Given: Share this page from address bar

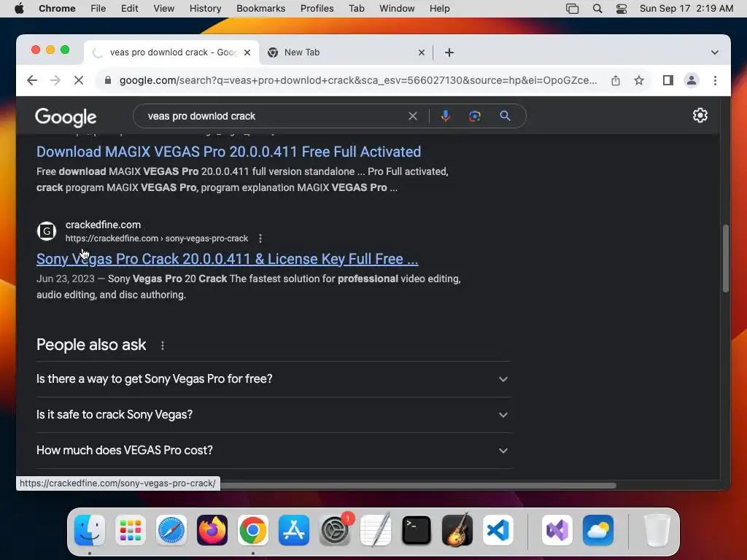Looking at the screenshot, I should 616,80.
